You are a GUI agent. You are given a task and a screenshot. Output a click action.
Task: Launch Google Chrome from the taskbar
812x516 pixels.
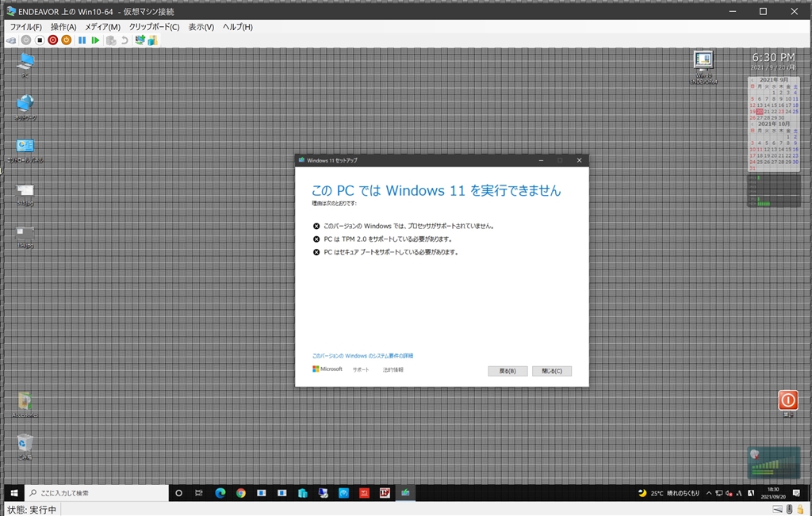(x=241, y=493)
